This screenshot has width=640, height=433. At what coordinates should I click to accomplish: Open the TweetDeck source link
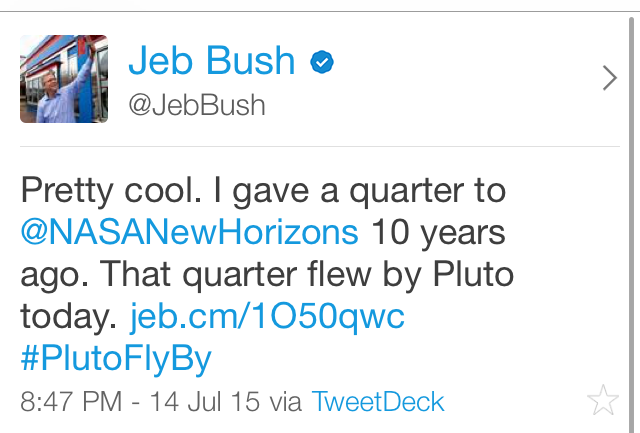(378, 402)
